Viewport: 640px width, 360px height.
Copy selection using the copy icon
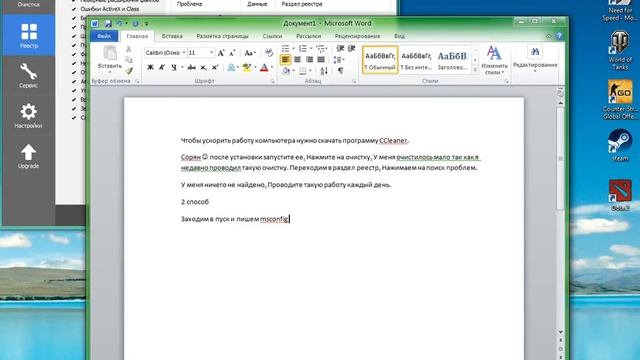129,60
